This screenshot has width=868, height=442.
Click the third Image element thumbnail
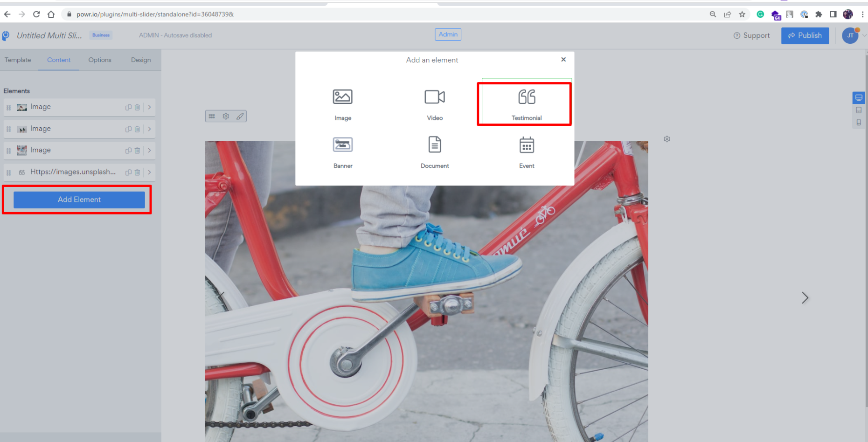(21, 150)
